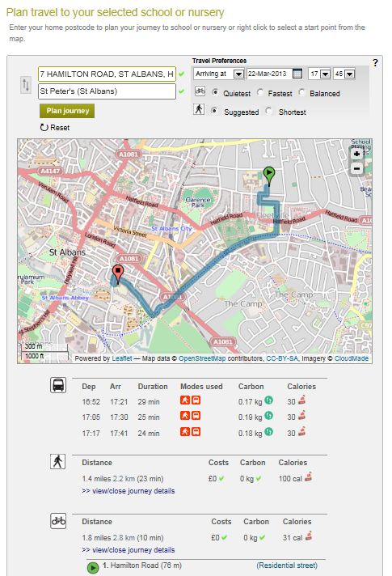Click the St Peter's destination field
The height and width of the screenshot is (576, 392).
tap(107, 91)
